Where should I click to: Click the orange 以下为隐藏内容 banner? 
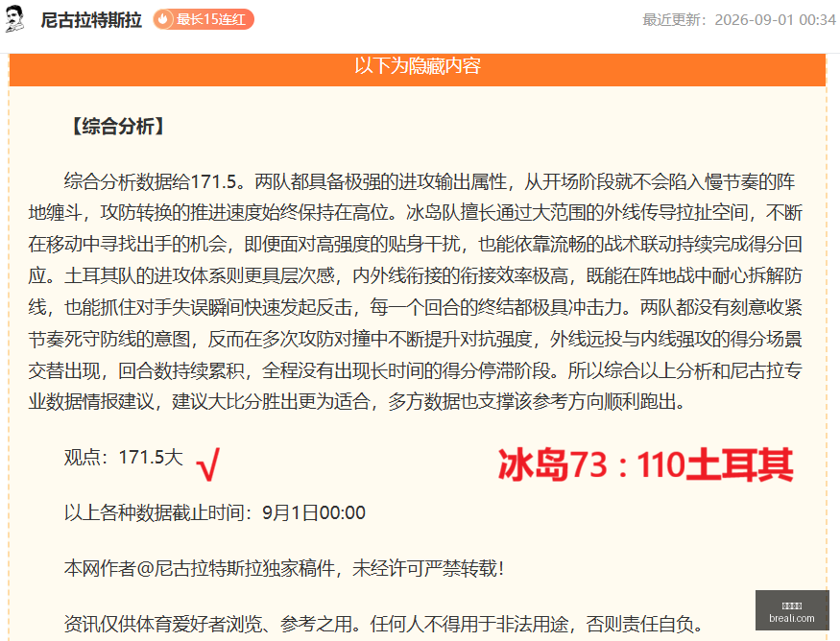[x=418, y=68]
